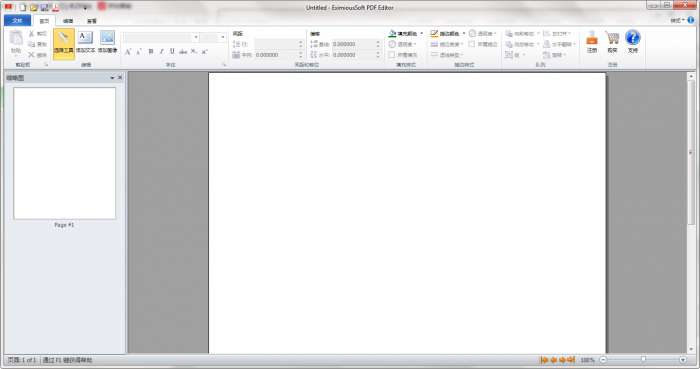Viewport: 700px width, 369px height.
Task: Select the highlighted selection tool in ribbon
Action: click(x=63, y=43)
